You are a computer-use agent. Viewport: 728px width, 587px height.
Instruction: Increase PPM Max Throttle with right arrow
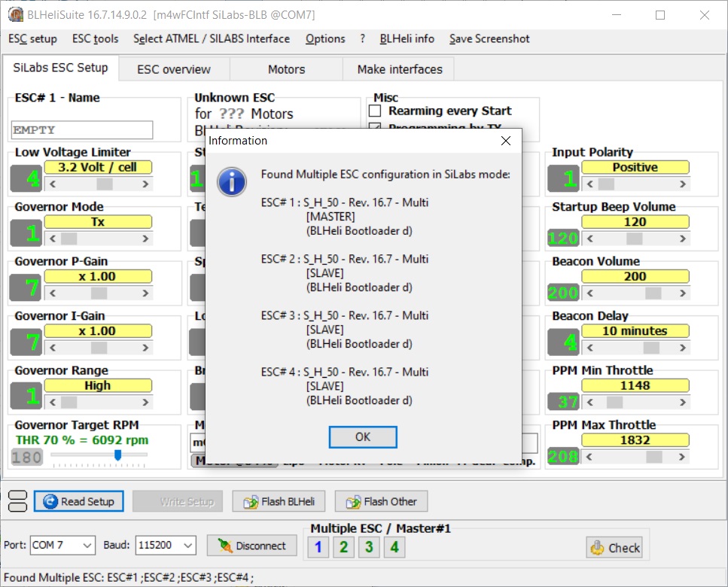tap(681, 457)
